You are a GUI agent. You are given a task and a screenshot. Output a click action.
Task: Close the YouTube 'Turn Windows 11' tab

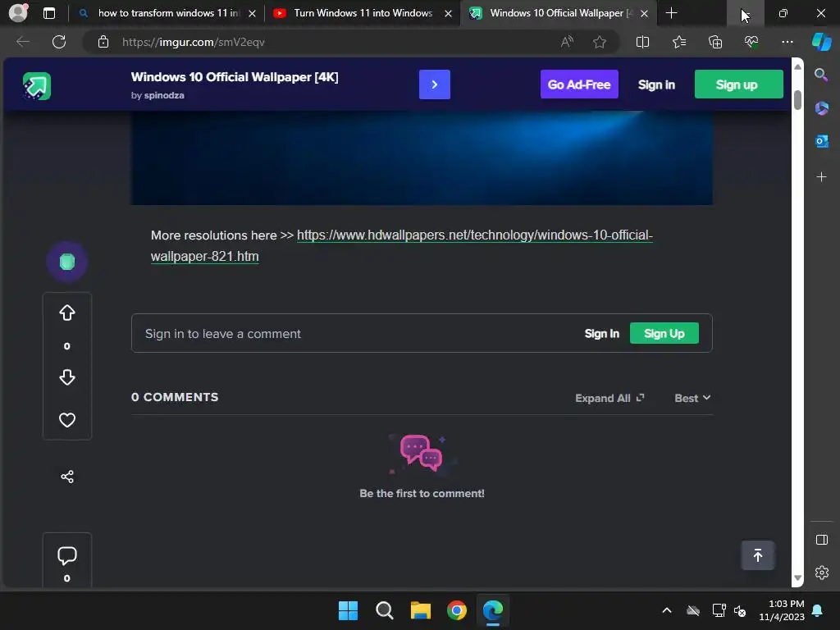pos(449,13)
